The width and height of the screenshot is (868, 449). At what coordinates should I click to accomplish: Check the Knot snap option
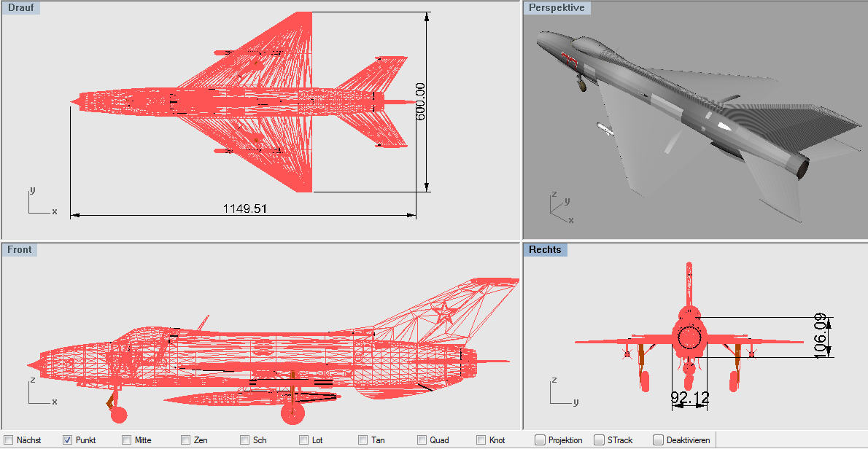pyautogui.click(x=481, y=440)
